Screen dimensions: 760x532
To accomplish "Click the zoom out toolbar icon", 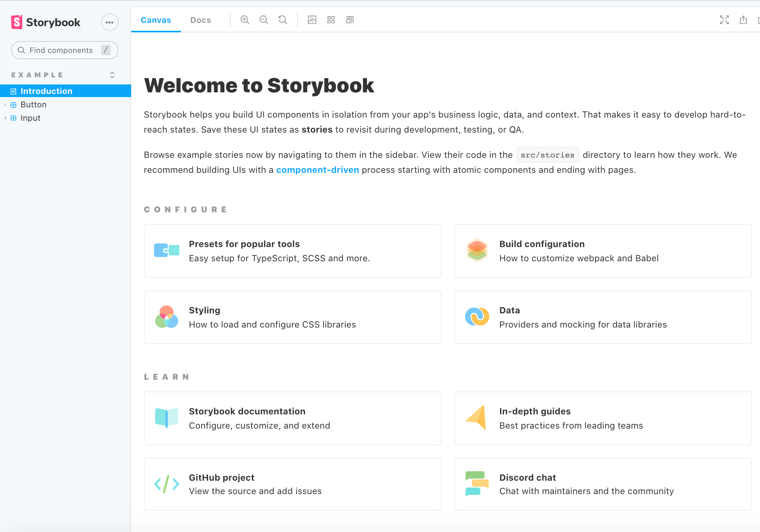I will pos(264,20).
